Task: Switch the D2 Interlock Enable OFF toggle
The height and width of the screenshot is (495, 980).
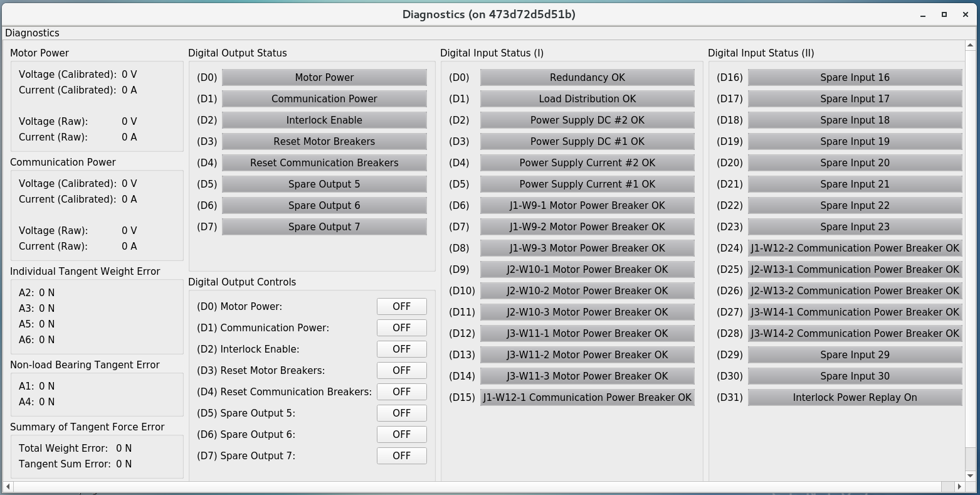Action: tap(401, 349)
